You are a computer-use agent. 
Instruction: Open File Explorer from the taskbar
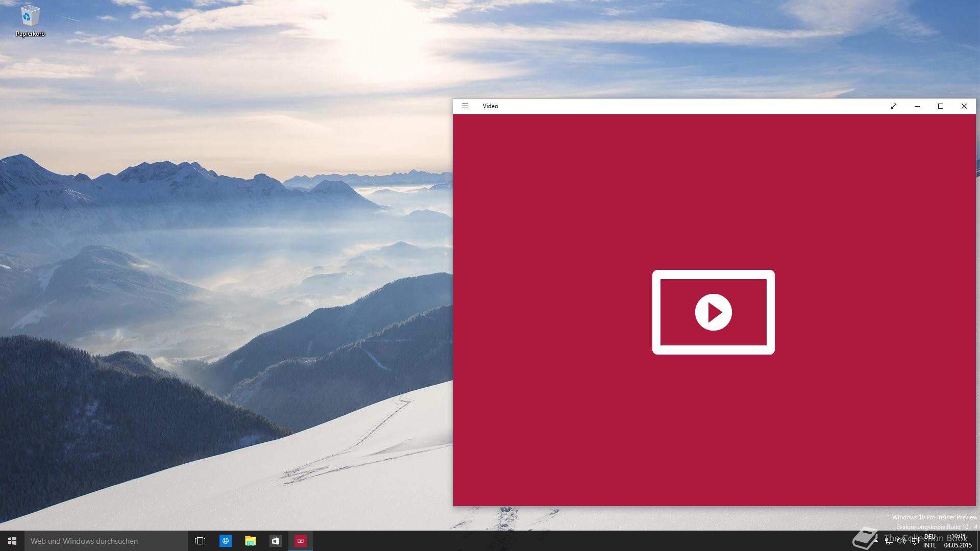tap(250, 541)
